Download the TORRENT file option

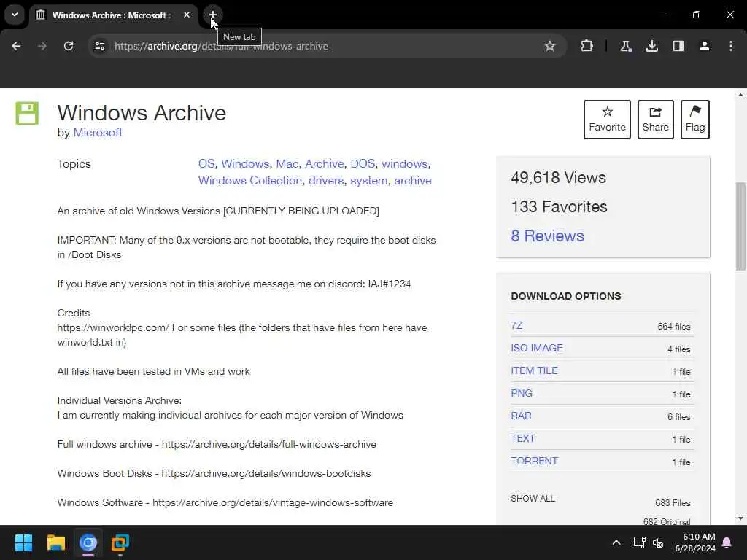point(534,461)
